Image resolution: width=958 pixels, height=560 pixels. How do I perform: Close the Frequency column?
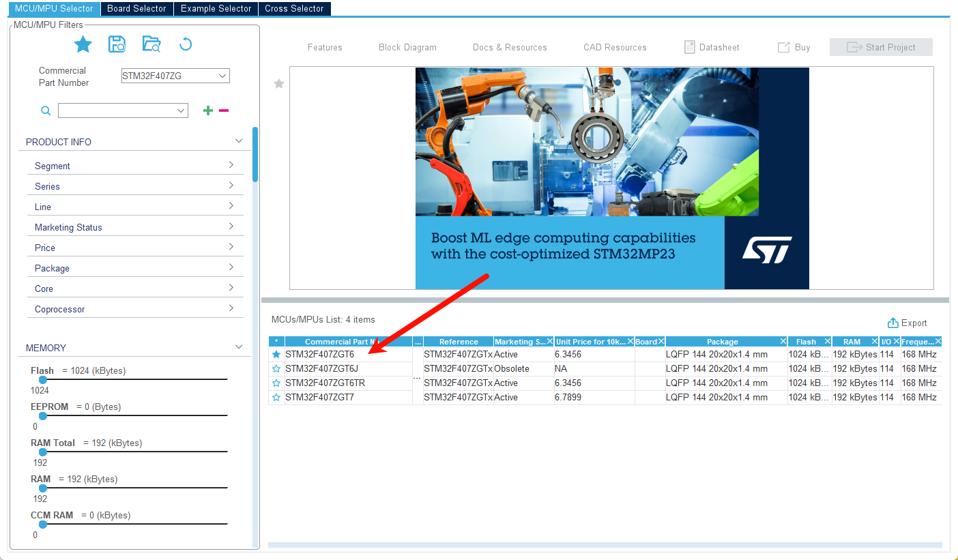pos(938,342)
